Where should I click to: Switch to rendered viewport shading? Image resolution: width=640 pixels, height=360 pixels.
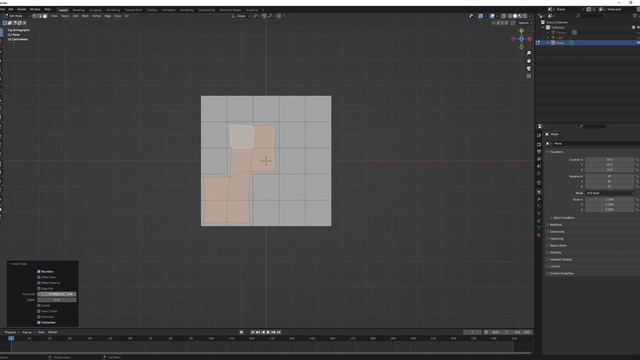click(x=524, y=16)
